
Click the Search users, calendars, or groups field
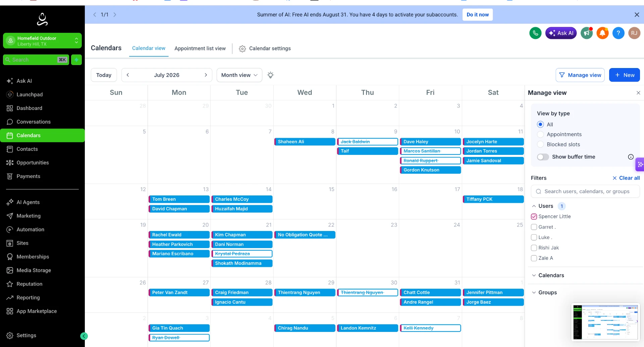click(585, 191)
